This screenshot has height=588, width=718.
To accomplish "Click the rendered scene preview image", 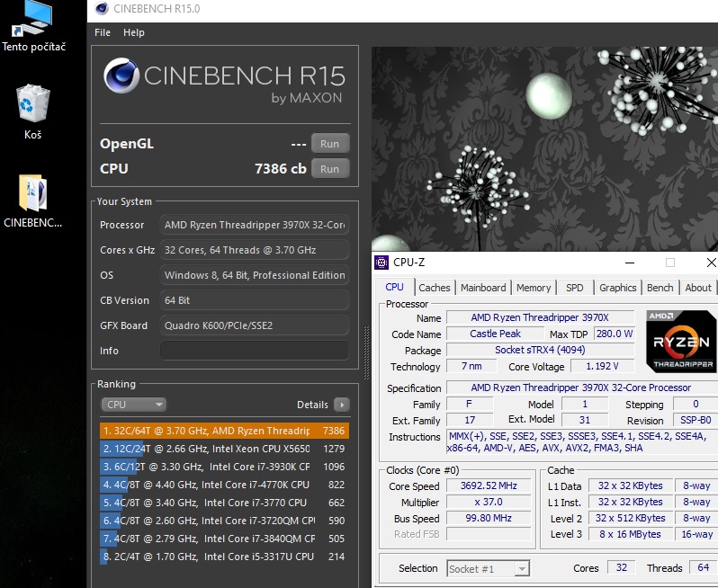I will [544, 148].
